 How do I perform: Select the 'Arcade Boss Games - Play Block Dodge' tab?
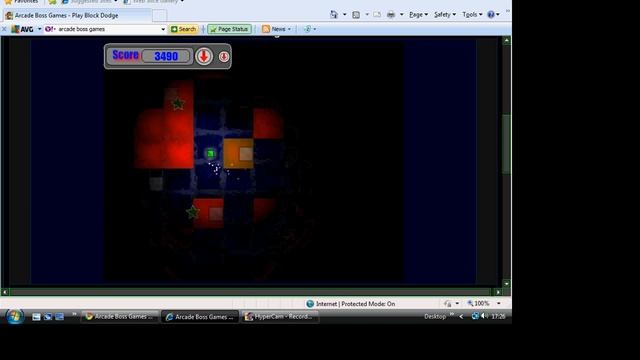pos(77,16)
